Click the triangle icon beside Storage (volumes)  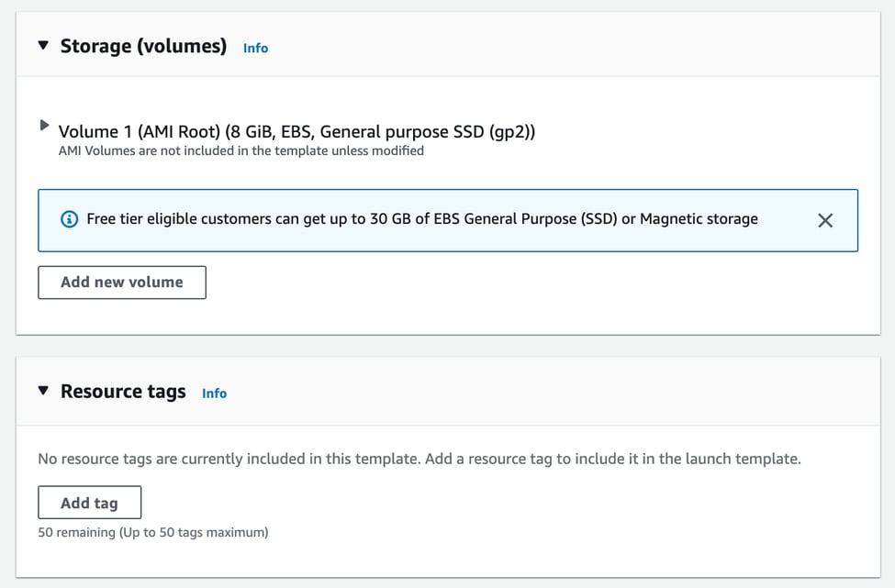[x=42, y=45]
